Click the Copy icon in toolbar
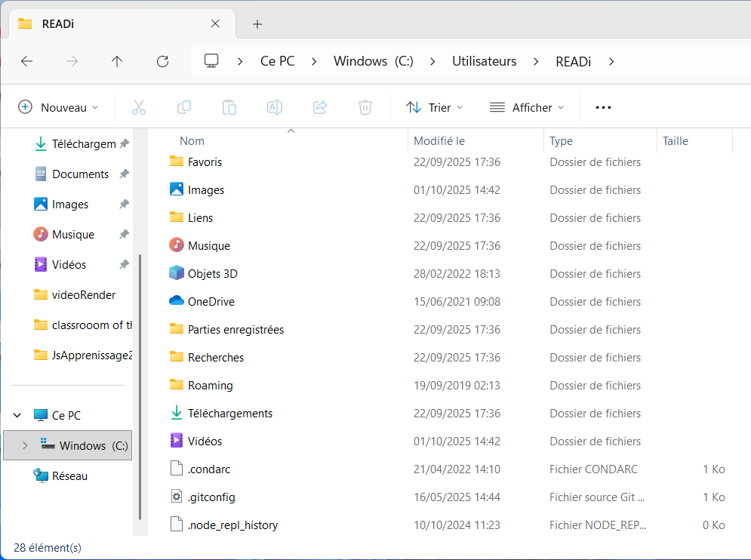Viewport: 751px width, 560px height. coord(184,107)
